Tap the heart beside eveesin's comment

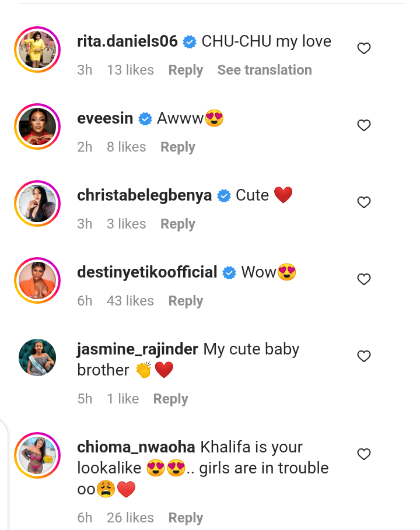[x=364, y=125]
